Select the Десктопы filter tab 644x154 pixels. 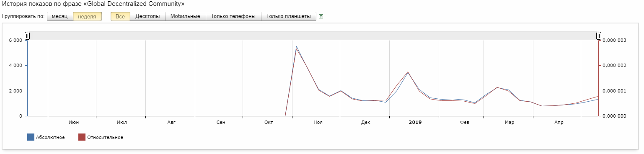point(147,17)
